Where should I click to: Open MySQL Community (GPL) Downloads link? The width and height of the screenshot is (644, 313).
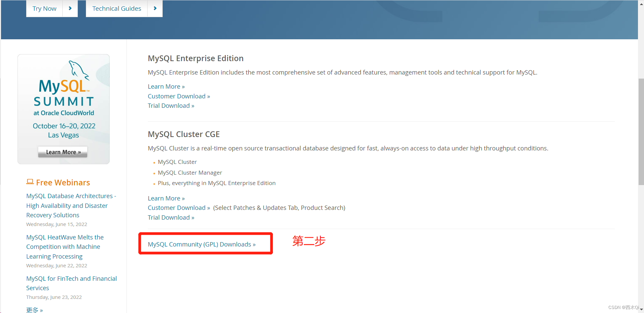[202, 244]
